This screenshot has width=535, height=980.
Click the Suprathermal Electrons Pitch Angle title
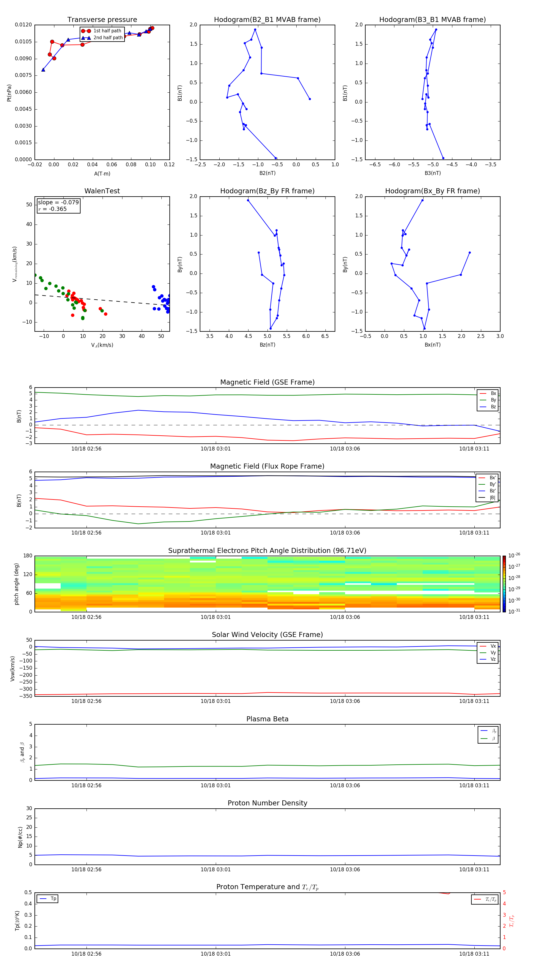tap(267, 551)
